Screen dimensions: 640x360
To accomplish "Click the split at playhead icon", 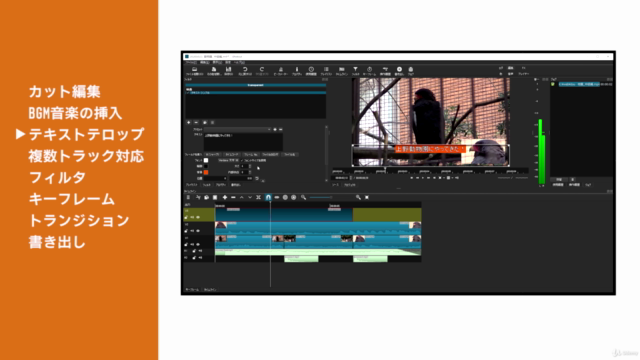I will 258,198.
